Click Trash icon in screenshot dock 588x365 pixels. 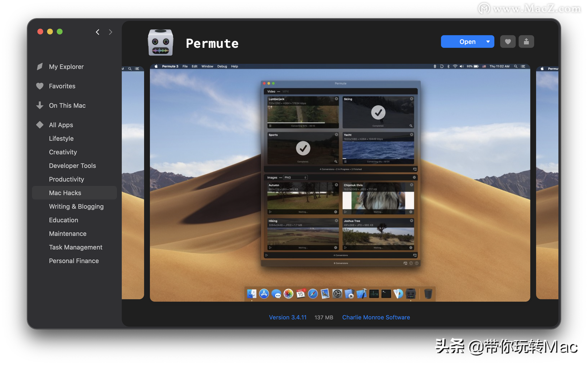point(428,294)
